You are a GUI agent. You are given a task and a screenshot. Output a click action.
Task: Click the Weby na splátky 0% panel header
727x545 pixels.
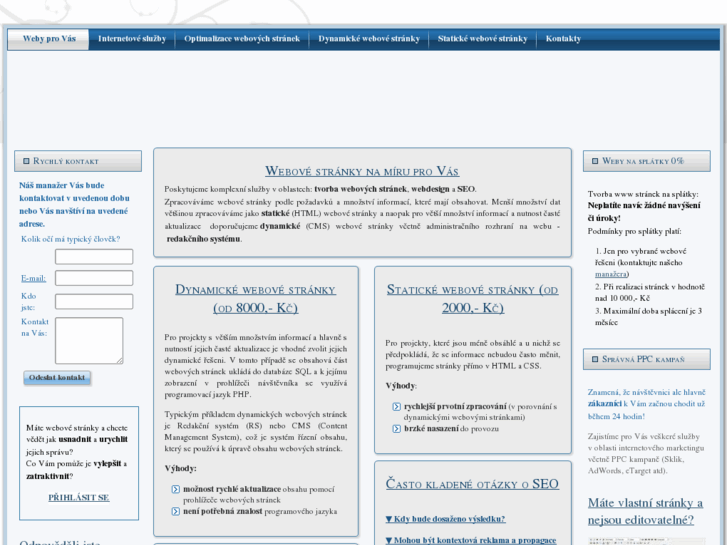[646, 161]
